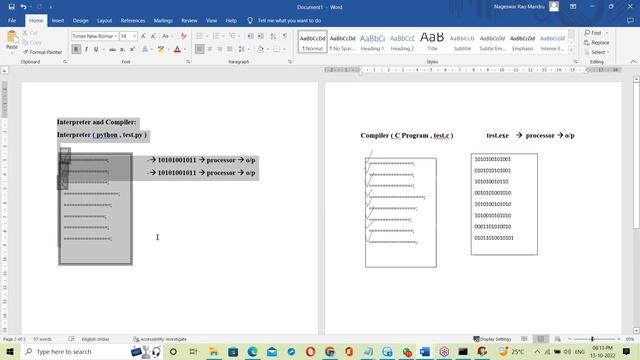Image resolution: width=640 pixels, height=360 pixels.
Task: Apply the Normal style
Action: pos(313,42)
